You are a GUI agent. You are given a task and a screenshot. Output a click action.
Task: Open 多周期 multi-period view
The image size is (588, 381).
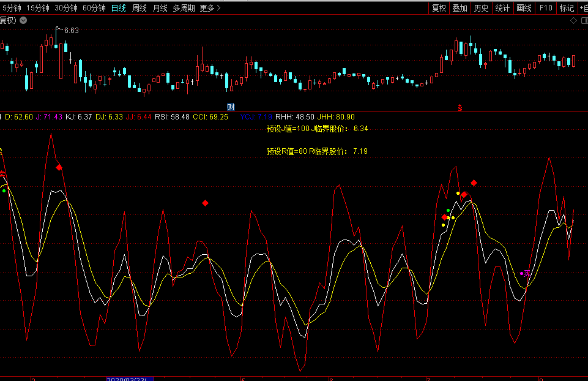click(x=184, y=8)
